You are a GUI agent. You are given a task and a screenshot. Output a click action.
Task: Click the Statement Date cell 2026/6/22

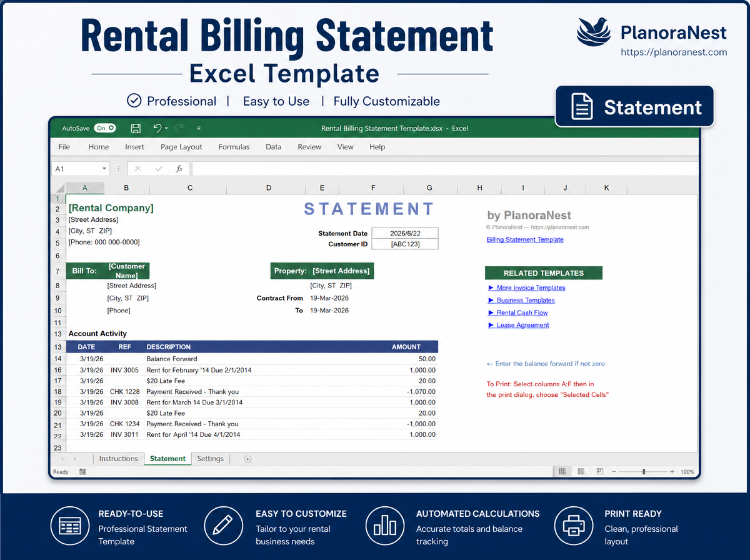click(x=404, y=233)
